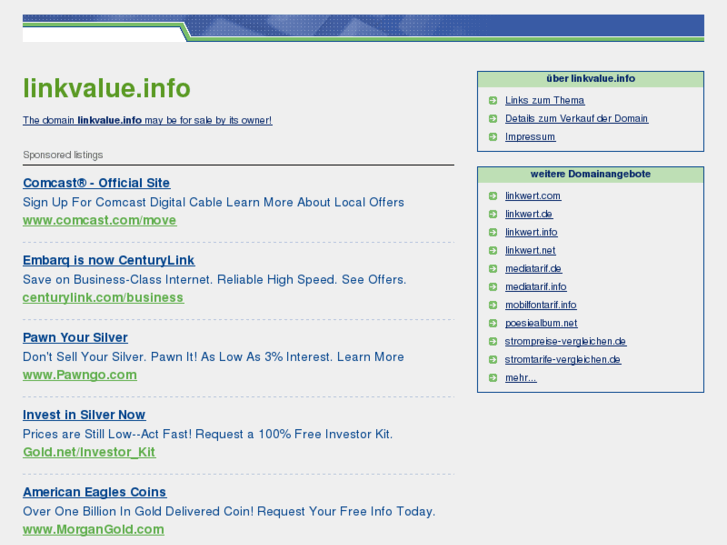
Task: Open Invest in Silver Now ad
Action: pyautogui.click(x=84, y=415)
